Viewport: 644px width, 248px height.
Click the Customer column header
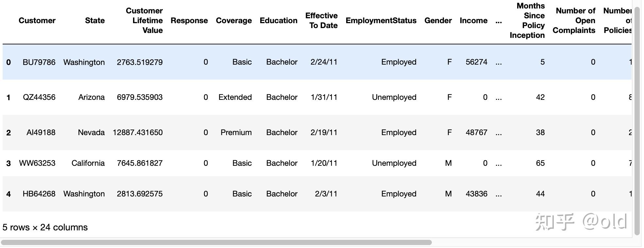point(37,21)
